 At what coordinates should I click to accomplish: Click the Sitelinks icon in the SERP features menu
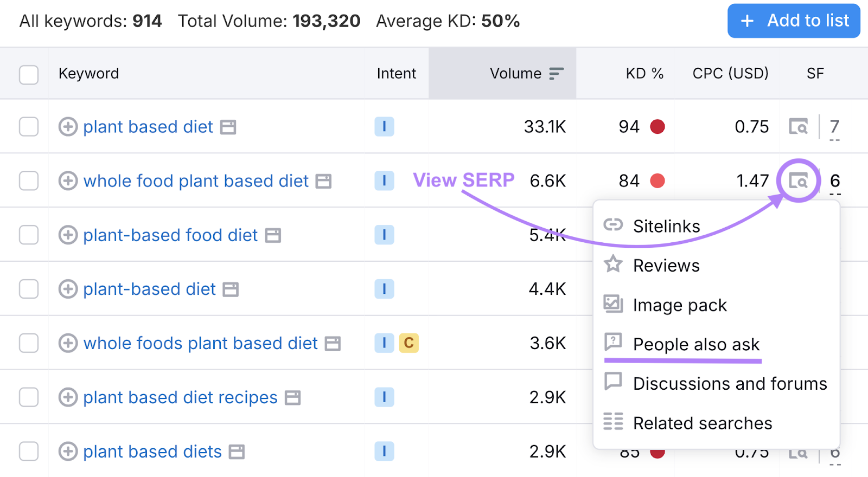[614, 225]
